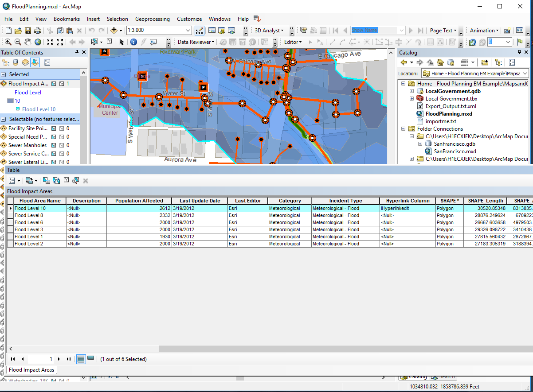
Task: Select the Flood Impact Areas table tab
Action: pyautogui.click(x=31, y=370)
